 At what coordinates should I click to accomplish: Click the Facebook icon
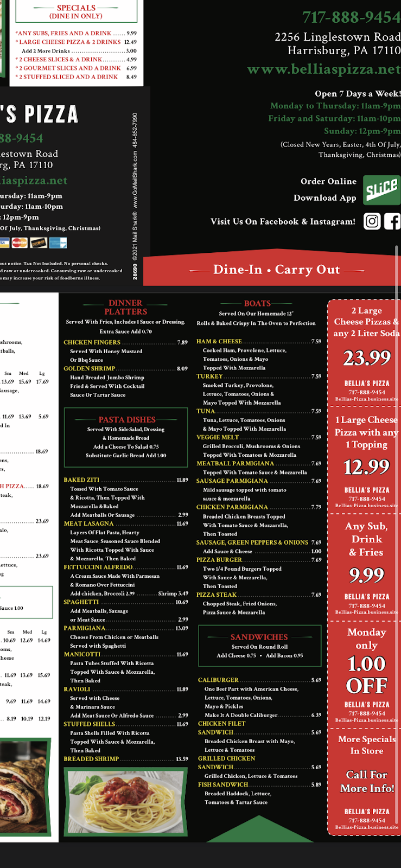click(392, 221)
